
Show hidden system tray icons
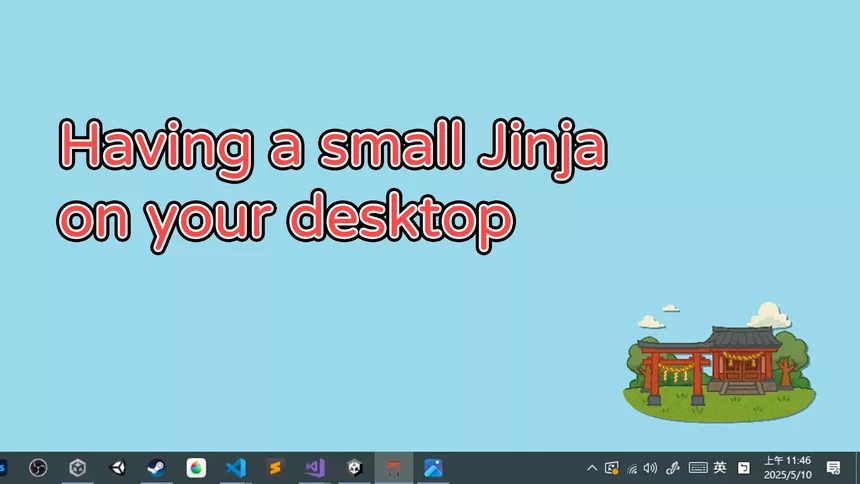coord(592,468)
